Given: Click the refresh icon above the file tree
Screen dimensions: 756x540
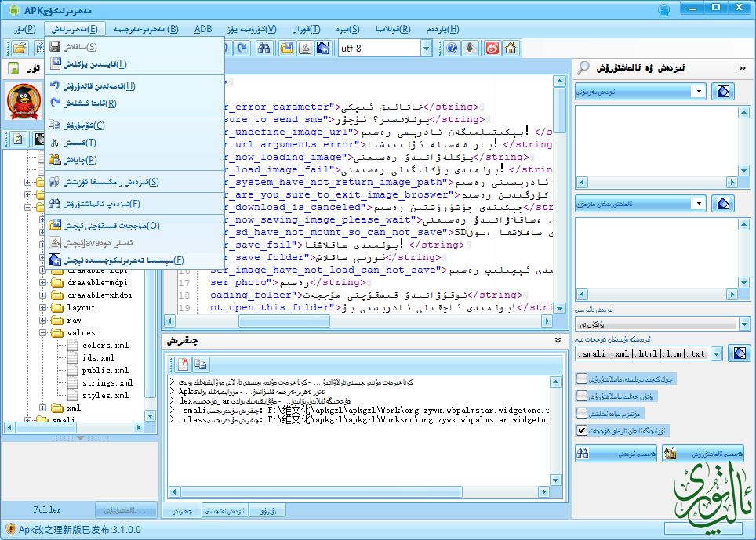Looking at the screenshot, I should [18, 140].
